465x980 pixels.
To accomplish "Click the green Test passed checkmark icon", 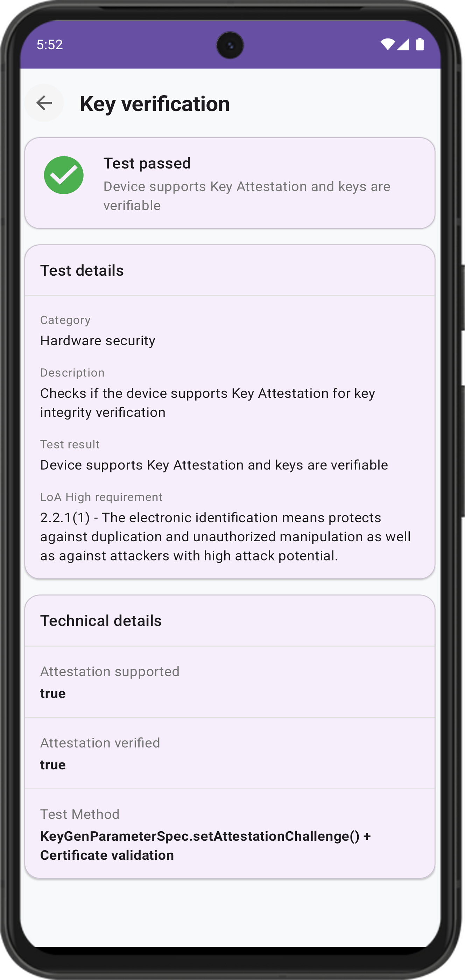I will click(64, 175).
